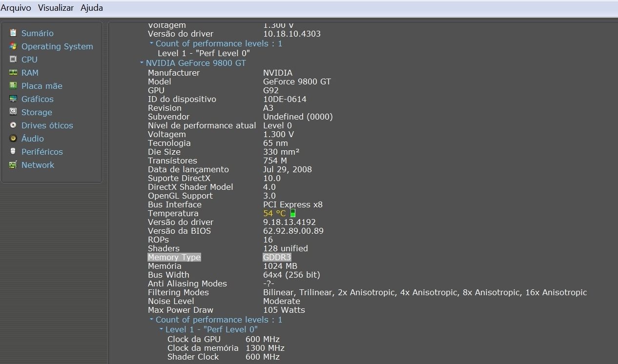Click the 54 °C temperature value
Image resolution: width=618 pixels, height=364 pixels.
coord(274,213)
